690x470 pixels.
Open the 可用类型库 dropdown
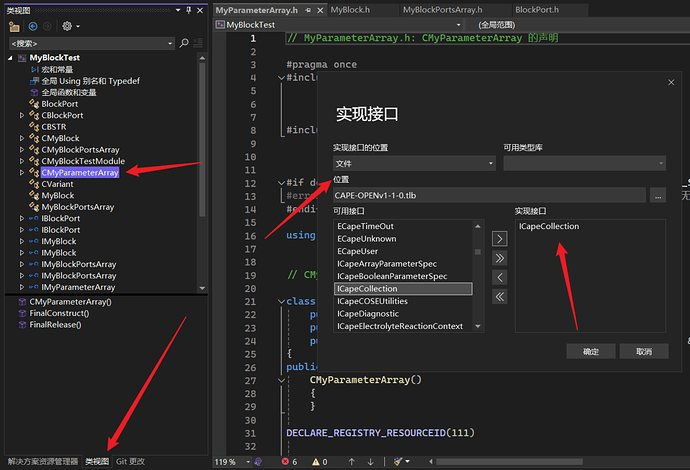tap(584, 163)
